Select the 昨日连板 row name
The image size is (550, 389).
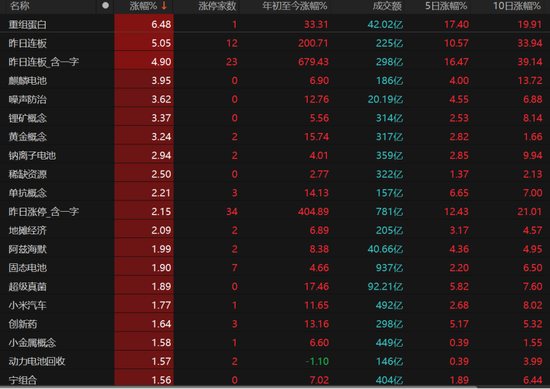[x=28, y=43]
